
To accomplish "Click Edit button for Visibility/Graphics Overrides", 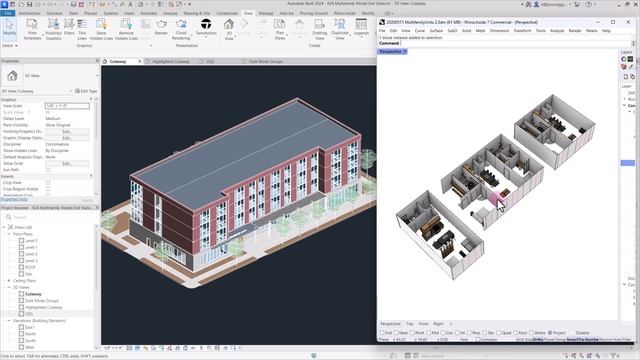I will coord(67,131).
